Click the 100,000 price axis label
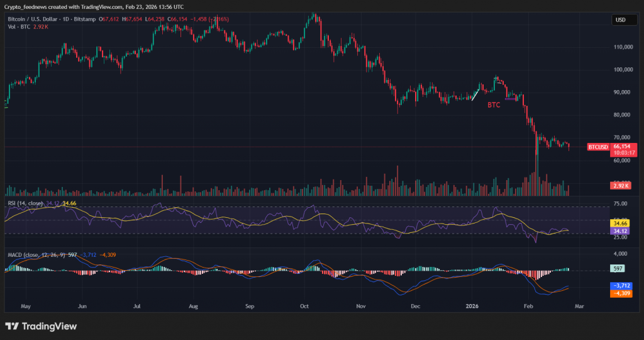 623,69
